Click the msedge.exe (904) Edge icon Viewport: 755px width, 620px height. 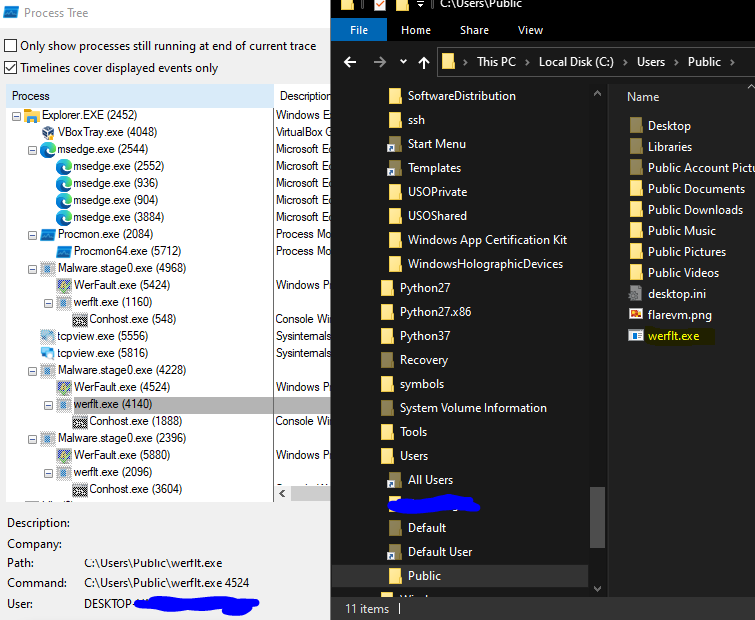tap(64, 201)
